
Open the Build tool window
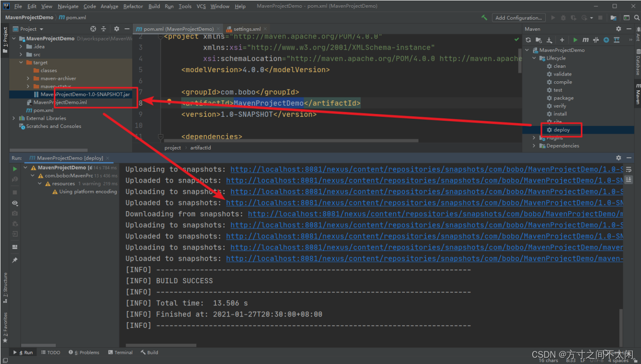pos(150,352)
